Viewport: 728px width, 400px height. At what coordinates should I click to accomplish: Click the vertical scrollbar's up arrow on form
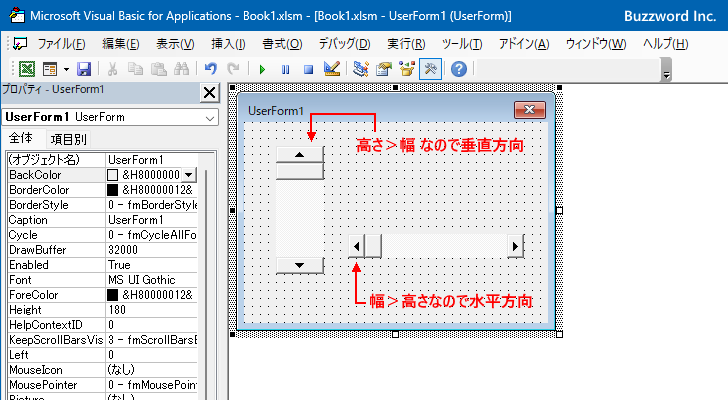pos(299,155)
